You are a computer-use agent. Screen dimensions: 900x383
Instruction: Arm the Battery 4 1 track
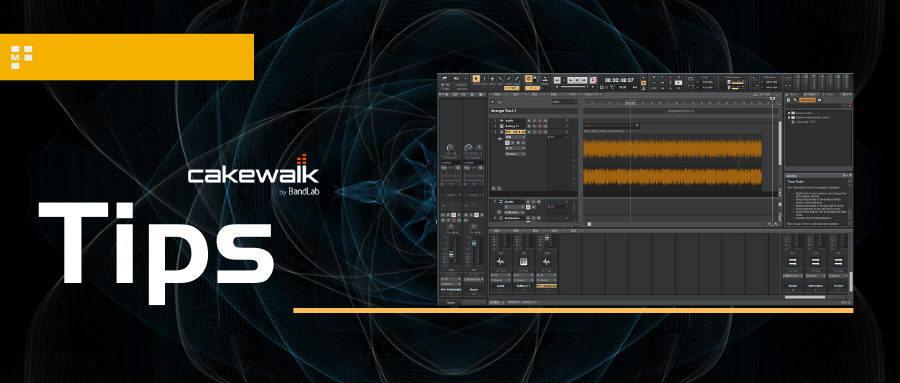coord(540,126)
